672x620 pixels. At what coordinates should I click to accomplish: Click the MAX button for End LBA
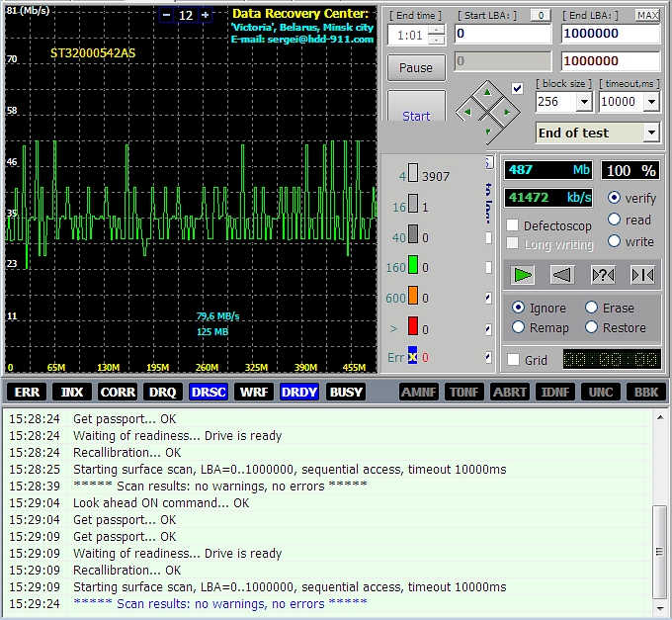647,15
